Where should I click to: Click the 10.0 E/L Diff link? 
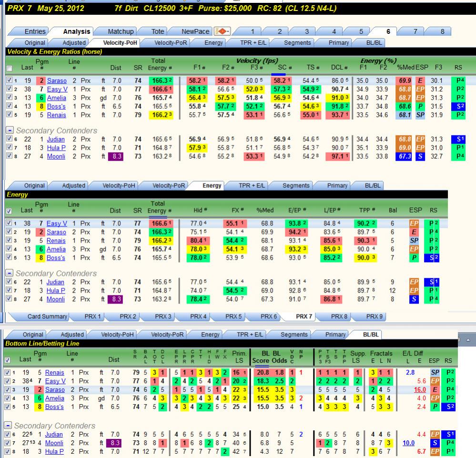point(409,443)
